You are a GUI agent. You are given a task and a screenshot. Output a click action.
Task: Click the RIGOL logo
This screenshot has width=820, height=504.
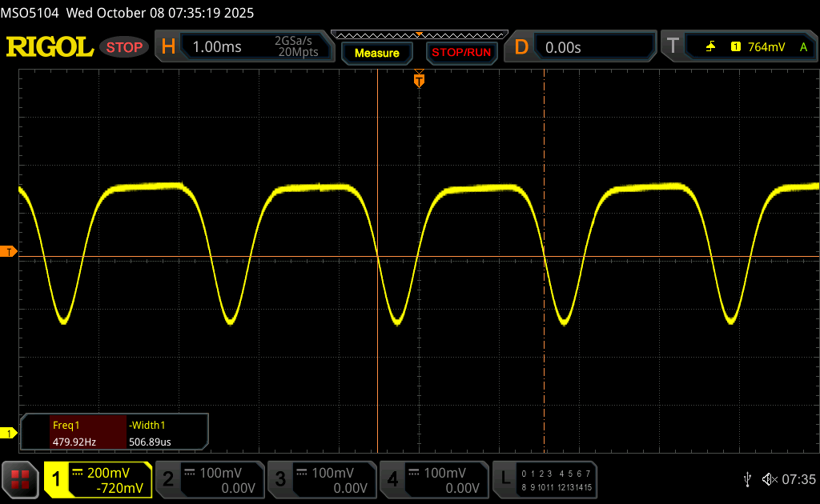pyautogui.click(x=50, y=47)
